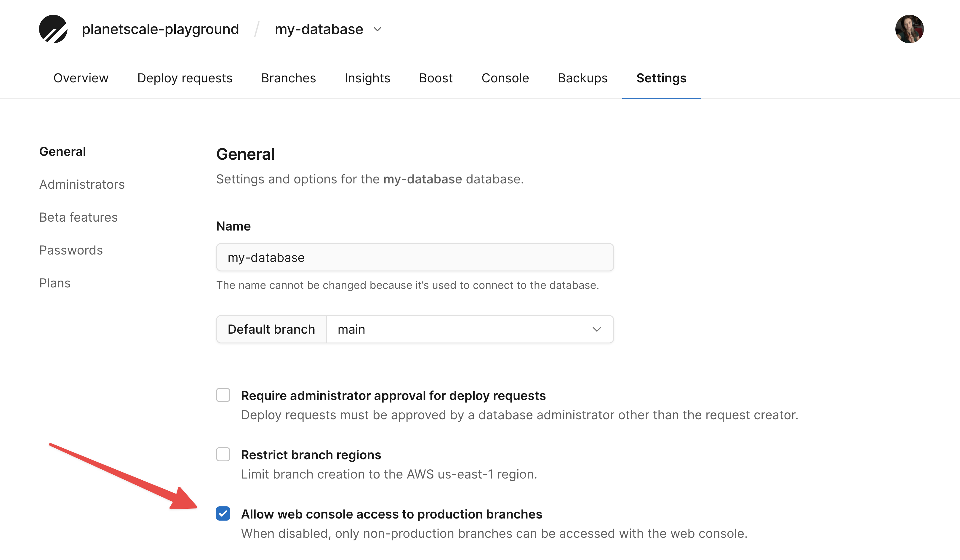Enable Require administrator approval for deploy requests

[x=223, y=395]
